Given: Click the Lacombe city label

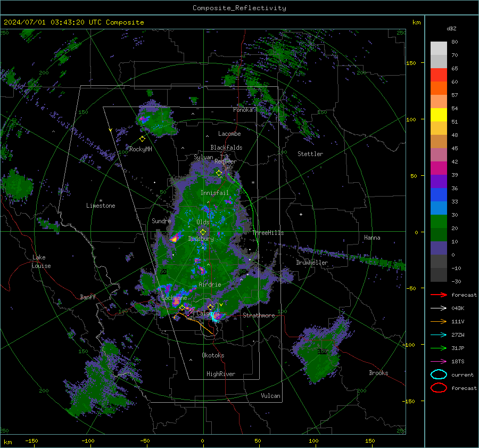Looking at the screenshot, I should pyautogui.click(x=229, y=134).
